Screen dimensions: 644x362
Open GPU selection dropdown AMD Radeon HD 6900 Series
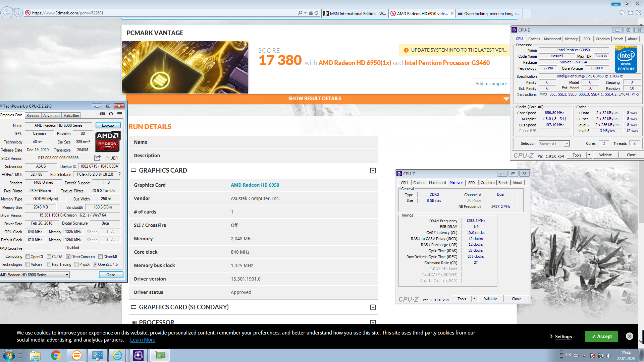point(35,275)
